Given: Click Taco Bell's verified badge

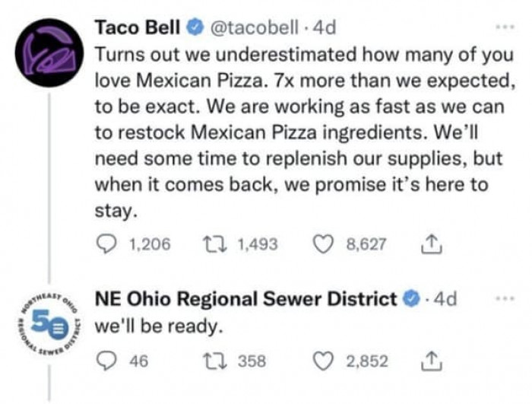Looking at the screenshot, I should 193,28.
